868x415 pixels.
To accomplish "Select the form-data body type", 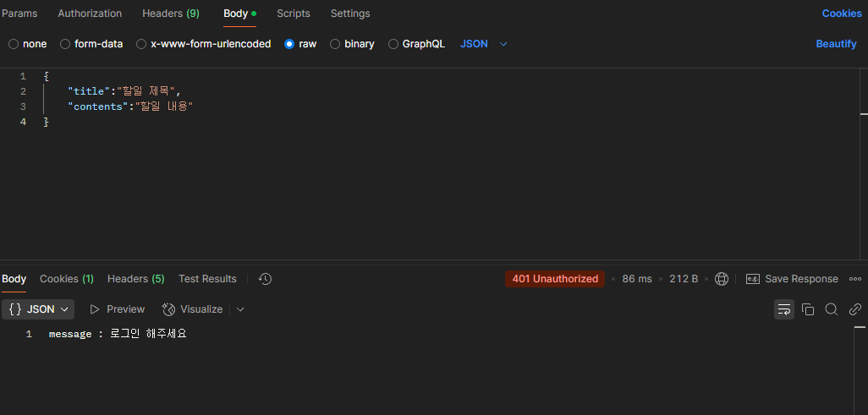I will tap(91, 44).
